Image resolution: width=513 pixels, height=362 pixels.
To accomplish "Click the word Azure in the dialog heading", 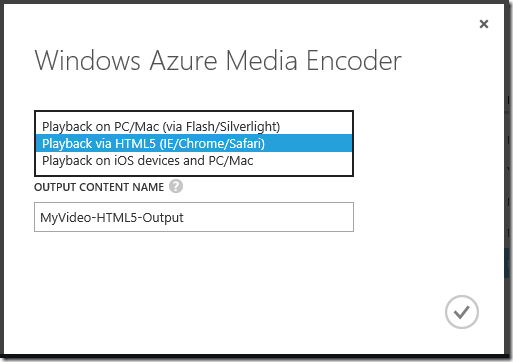I will click(183, 61).
